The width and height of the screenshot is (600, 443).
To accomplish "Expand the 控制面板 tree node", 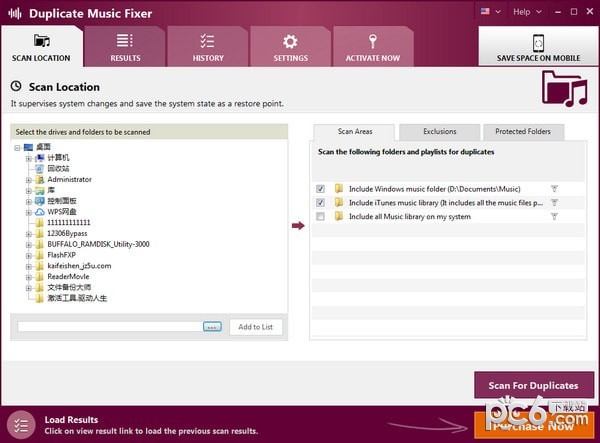I will click(29, 201).
